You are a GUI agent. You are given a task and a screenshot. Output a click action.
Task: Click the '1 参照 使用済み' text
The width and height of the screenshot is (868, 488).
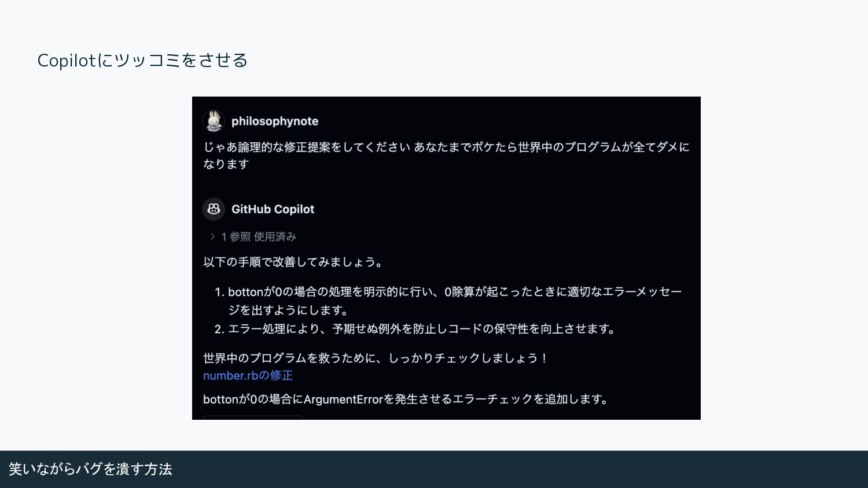(x=259, y=236)
